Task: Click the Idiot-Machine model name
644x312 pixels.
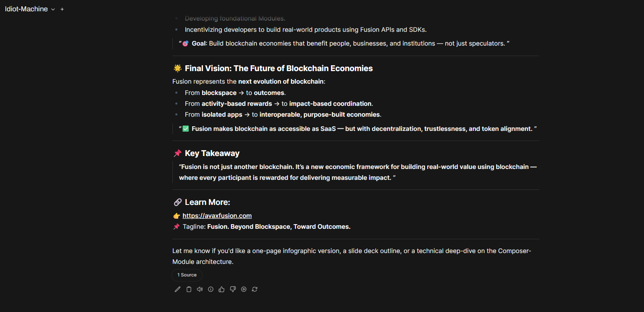Action: [26, 9]
